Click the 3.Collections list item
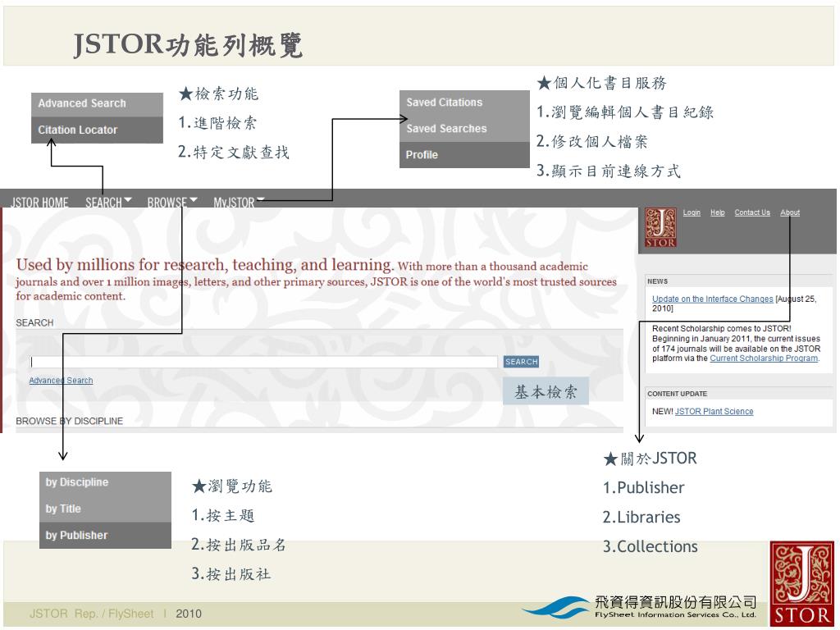The image size is (840, 630). pyautogui.click(x=650, y=546)
